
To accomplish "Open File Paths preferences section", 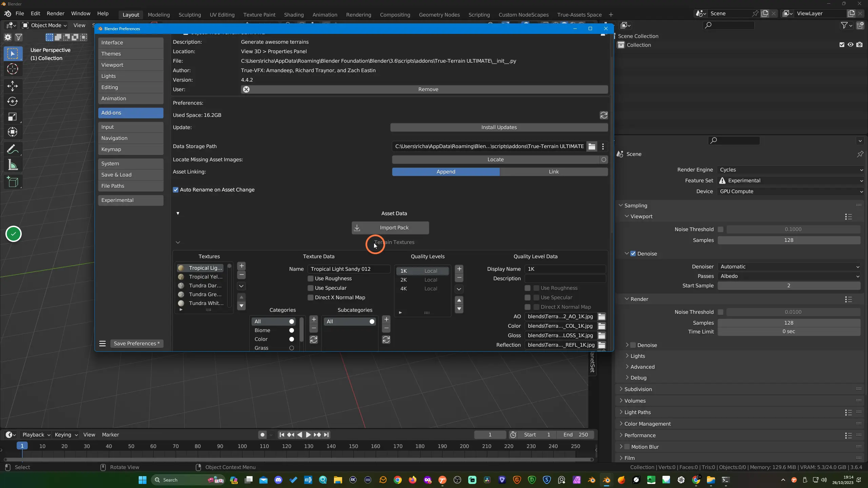I will click(131, 186).
